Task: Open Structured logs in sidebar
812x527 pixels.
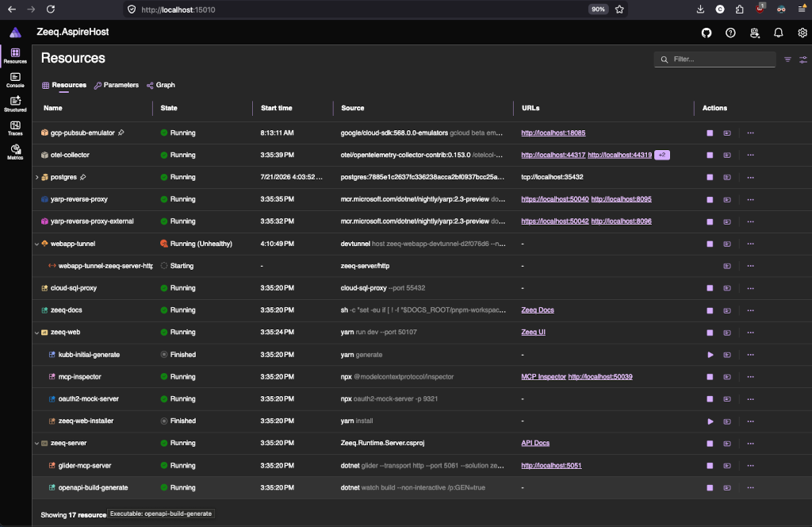Action: click(x=15, y=104)
